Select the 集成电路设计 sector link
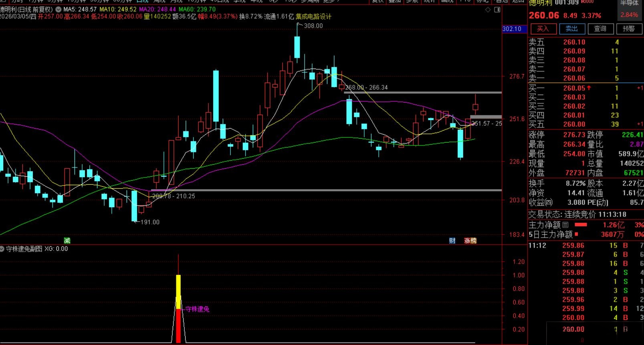The width and height of the screenshot is (644, 345). (x=313, y=16)
